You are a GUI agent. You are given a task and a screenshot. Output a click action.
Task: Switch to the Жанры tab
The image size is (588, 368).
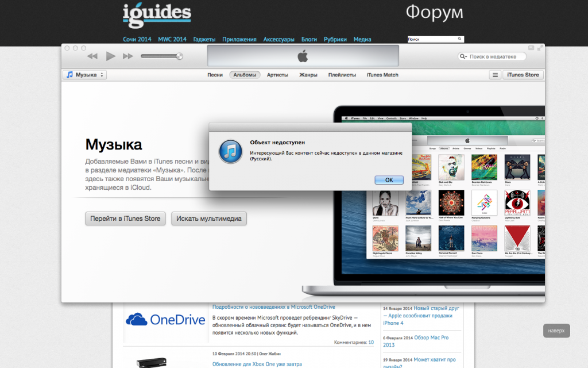[x=308, y=75]
